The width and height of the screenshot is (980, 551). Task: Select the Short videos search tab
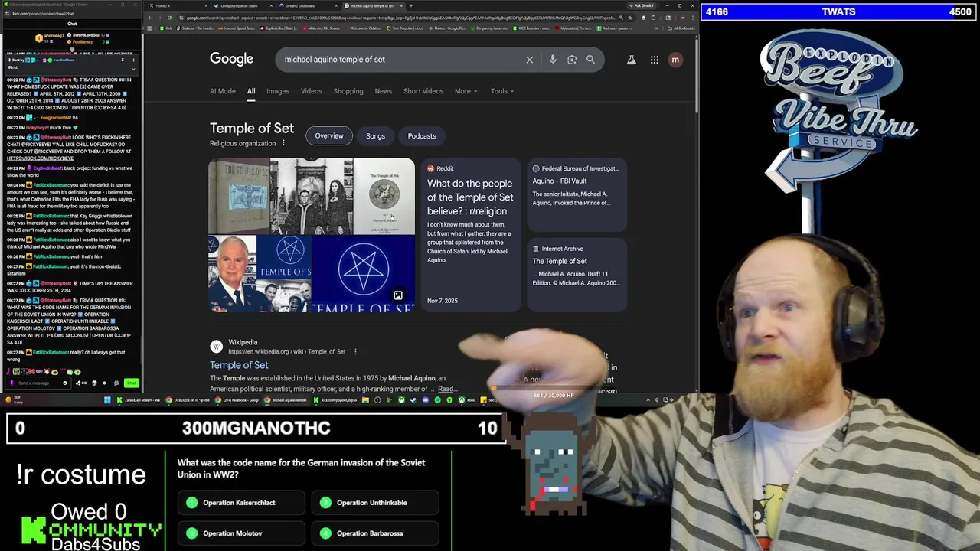pos(423,91)
